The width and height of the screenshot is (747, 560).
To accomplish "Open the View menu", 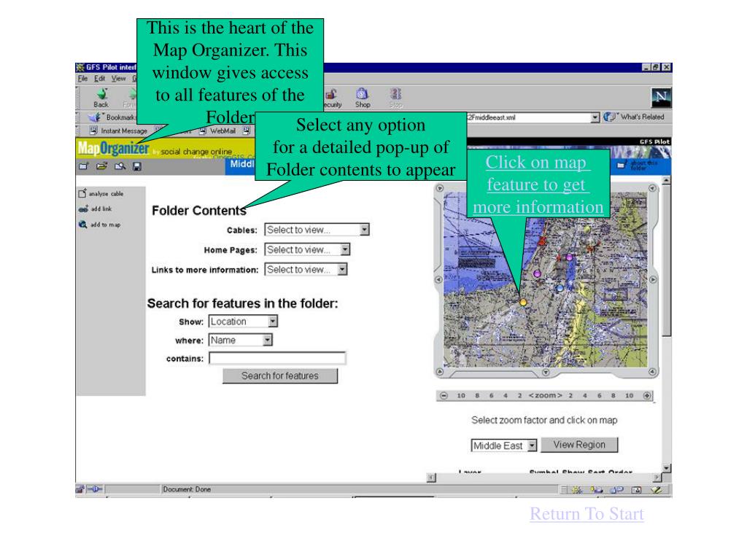I will (119, 79).
